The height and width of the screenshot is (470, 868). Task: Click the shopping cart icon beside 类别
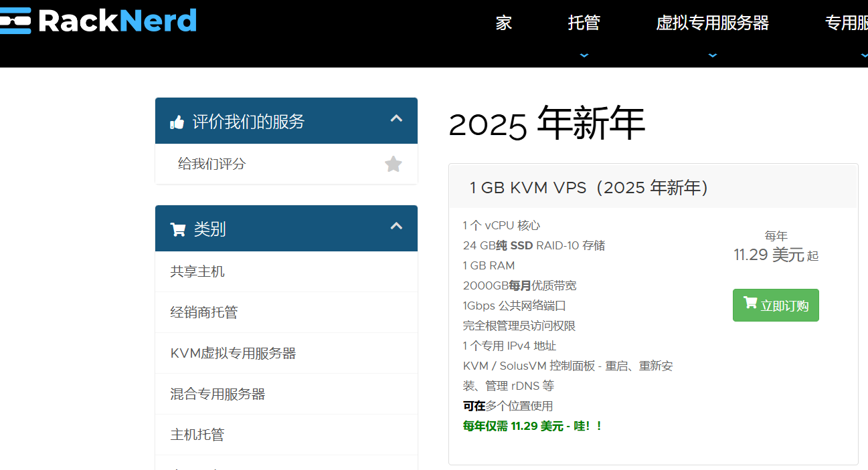[x=178, y=229]
